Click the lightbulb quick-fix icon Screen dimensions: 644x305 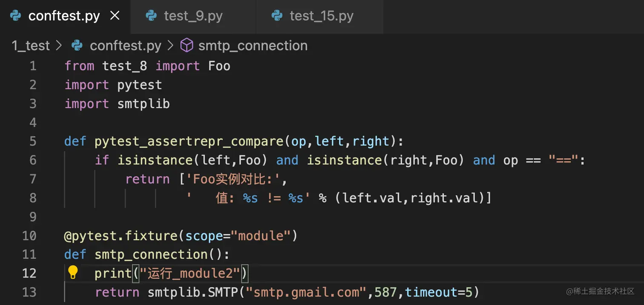(73, 272)
